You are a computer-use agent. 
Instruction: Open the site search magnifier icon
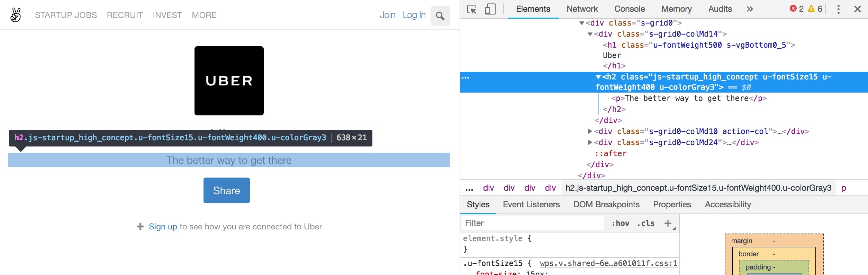tap(440, 16)
